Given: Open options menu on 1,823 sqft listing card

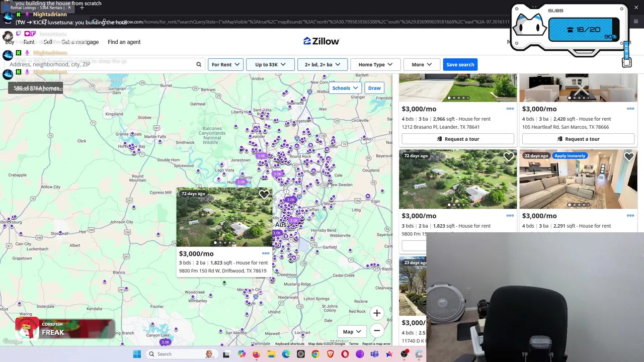Looking at the screenshot, I should point(510,216).
